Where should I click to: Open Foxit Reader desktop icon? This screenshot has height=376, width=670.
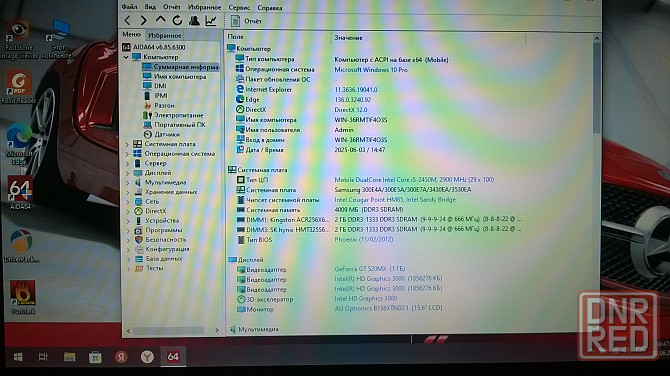tap(18, 88)
